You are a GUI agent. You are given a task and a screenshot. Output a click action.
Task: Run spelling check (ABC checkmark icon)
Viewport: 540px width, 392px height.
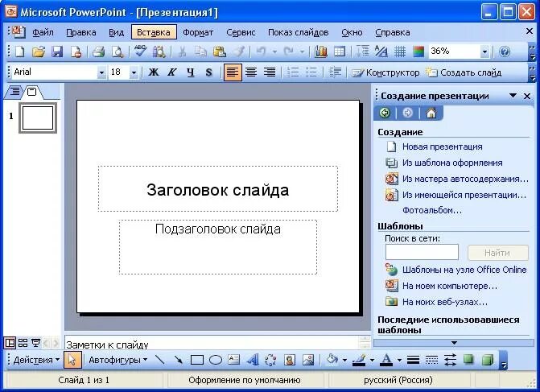[140, 51]
